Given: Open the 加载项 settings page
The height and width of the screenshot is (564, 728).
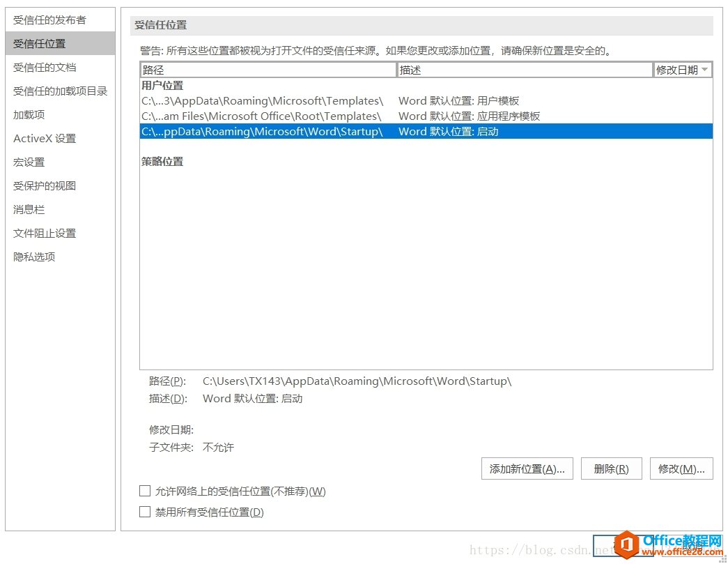Looking at the screenshot, I should click(x=28, y=114).
